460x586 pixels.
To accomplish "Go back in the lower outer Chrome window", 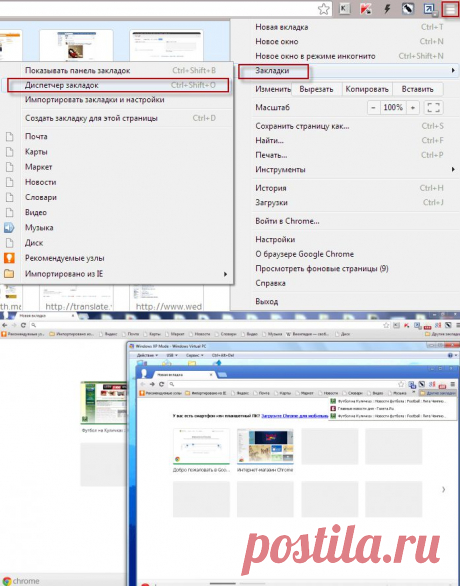I will pos(5,325).
